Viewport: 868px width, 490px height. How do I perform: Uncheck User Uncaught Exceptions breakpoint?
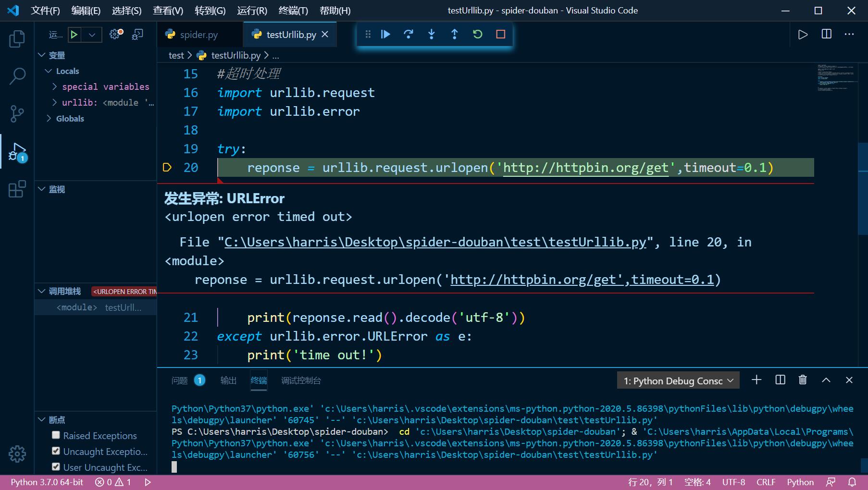56,467
